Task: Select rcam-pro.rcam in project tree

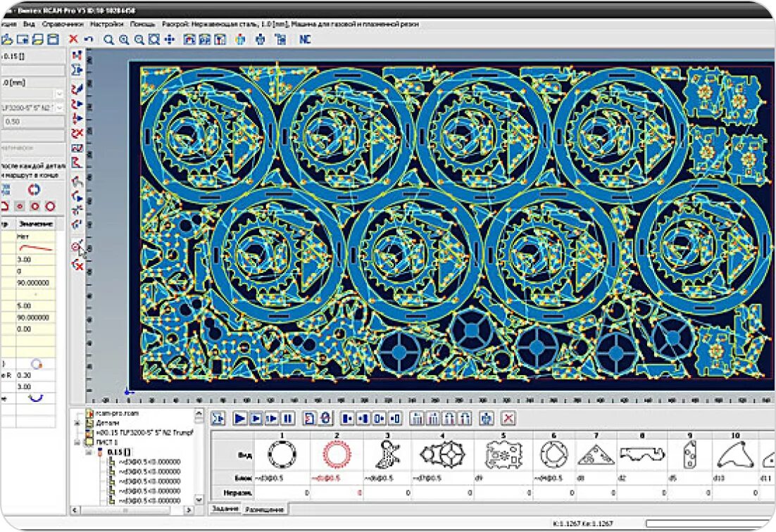Action: pyautogui.click(x=118, y=413)
